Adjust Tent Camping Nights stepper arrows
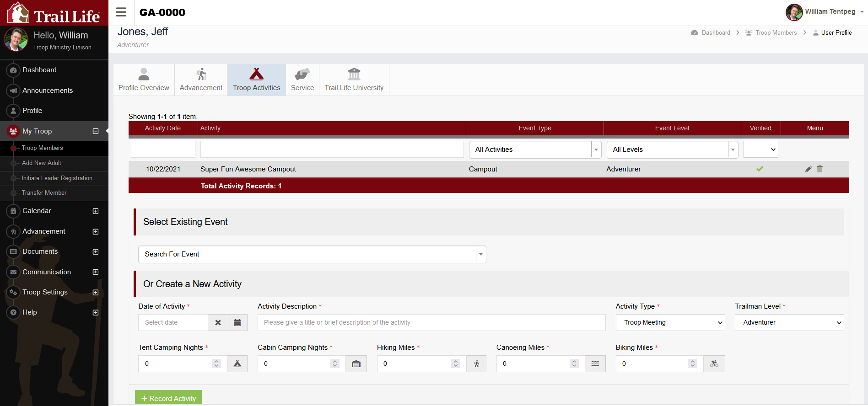The image size is (868, 406). point(216,364)
